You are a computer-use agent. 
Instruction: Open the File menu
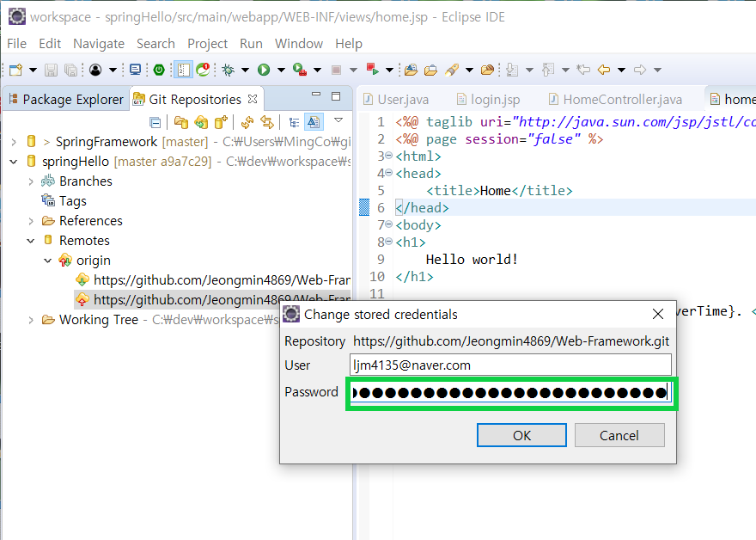(x=17, y=44)
